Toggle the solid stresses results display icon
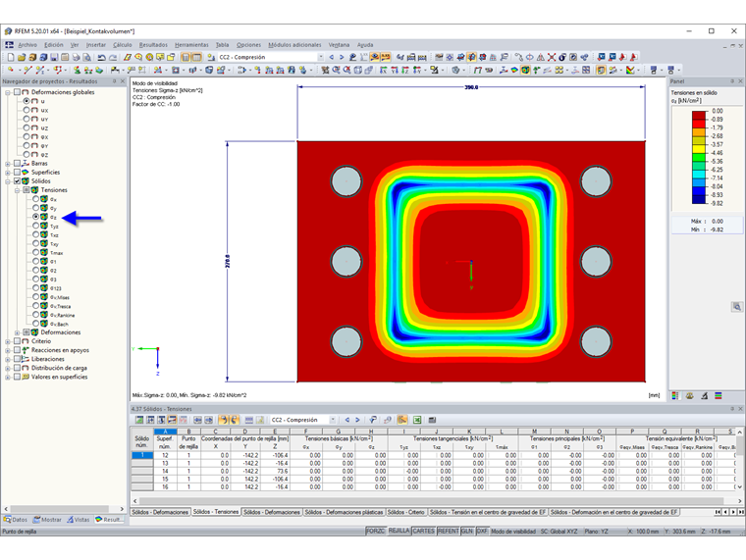The width and height of the screenshot is (746, 560). click(525, 70)
